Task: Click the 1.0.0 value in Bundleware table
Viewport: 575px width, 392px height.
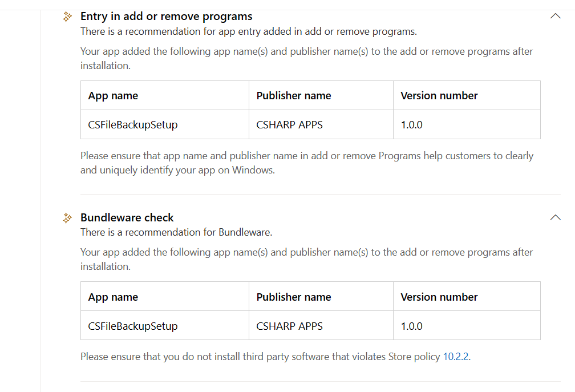Action: tap(411, 325)
